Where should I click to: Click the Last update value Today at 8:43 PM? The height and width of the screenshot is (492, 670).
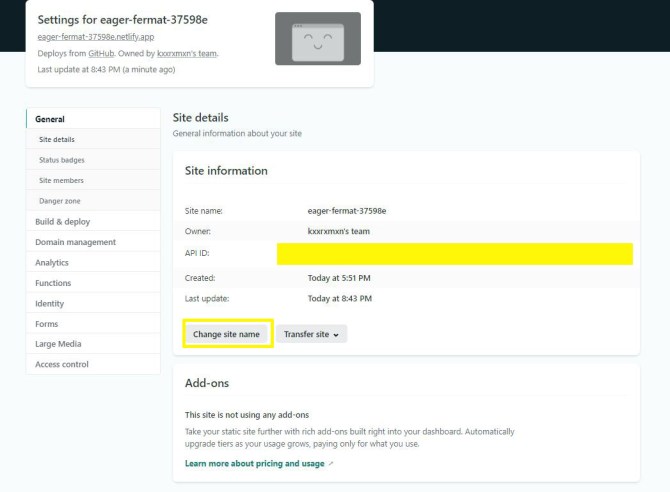coord(340,298)
